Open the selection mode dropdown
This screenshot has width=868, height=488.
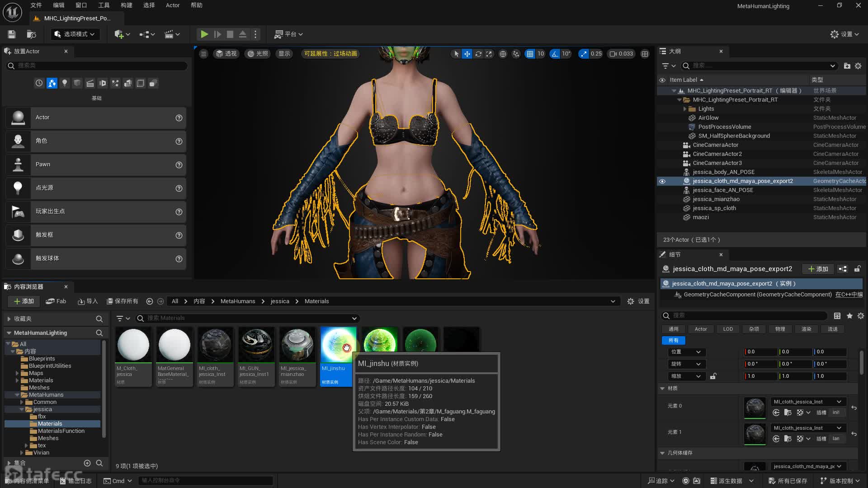pyautogui.click(x=75, y=34)
